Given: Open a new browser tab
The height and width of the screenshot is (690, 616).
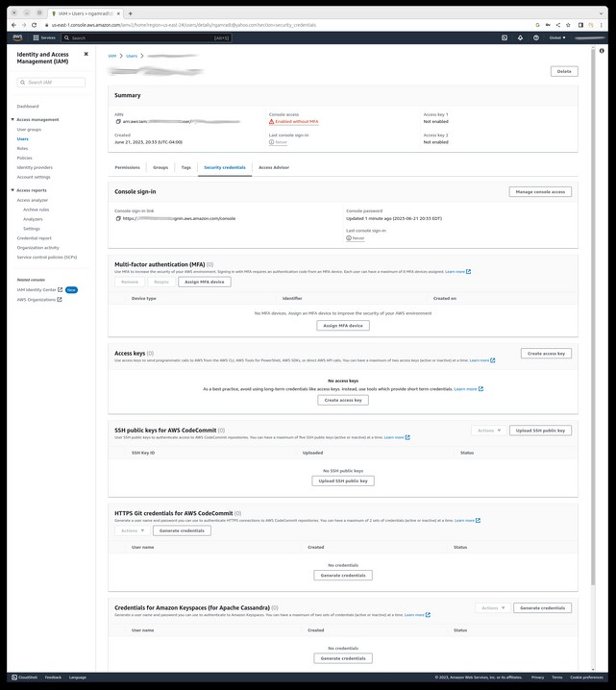Looking at the screenshot, I should pyautogui.click(x=131, y=13).
